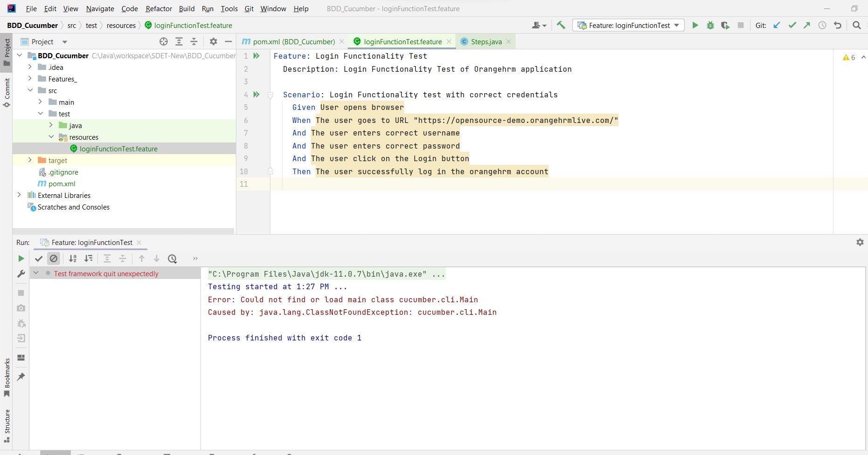This screenshot has height=455, width=868.
Task: Expand the External Libraries node
Action: [x=19, y=195]
